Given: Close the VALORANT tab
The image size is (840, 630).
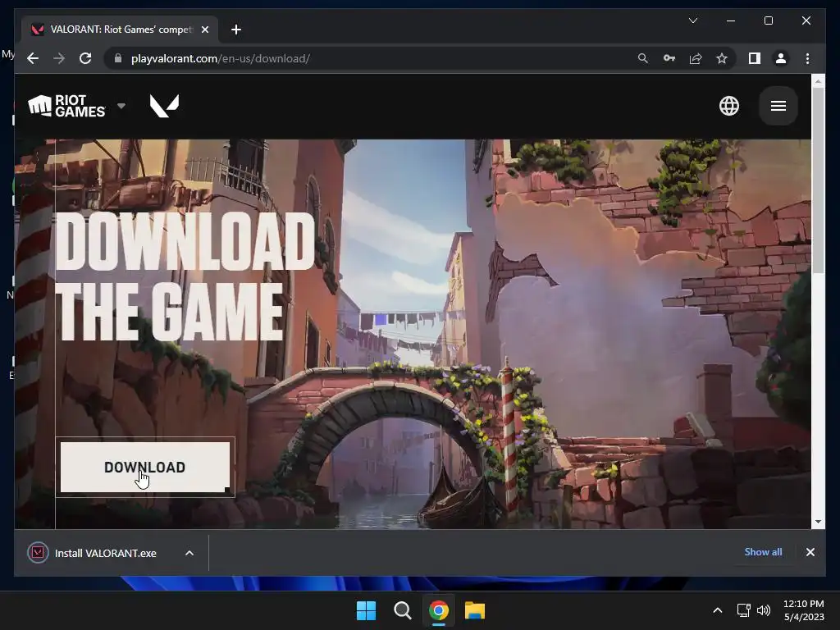Looking at the screenshot, I should [204, 30].
